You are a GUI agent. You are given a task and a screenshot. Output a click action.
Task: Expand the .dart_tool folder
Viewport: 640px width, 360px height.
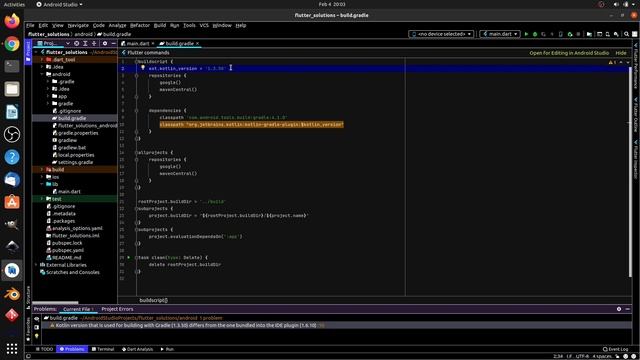tap(42, 60)
